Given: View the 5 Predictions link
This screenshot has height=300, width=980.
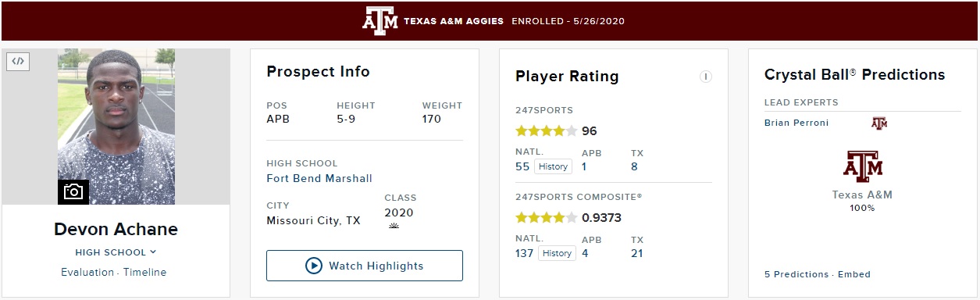Looking at the screenshot, I should coord(796,274).
